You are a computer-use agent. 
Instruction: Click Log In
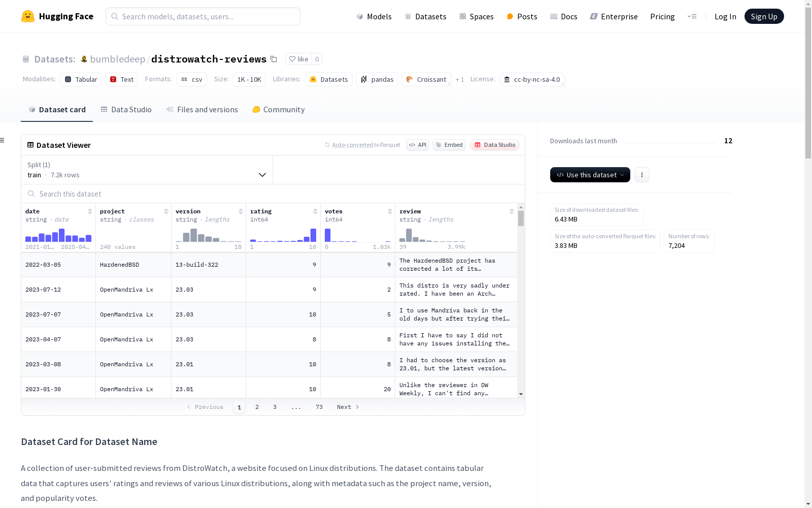click(725, 16)
